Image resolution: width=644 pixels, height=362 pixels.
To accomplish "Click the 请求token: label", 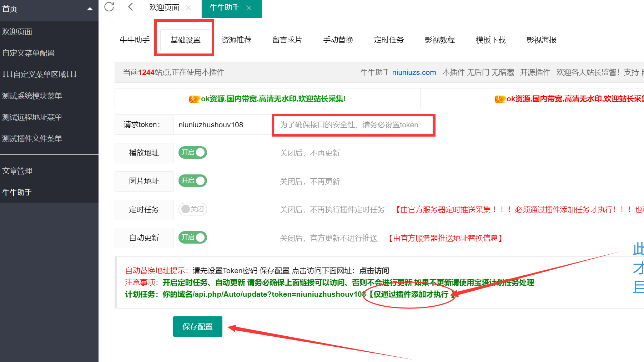I will 144,124.
